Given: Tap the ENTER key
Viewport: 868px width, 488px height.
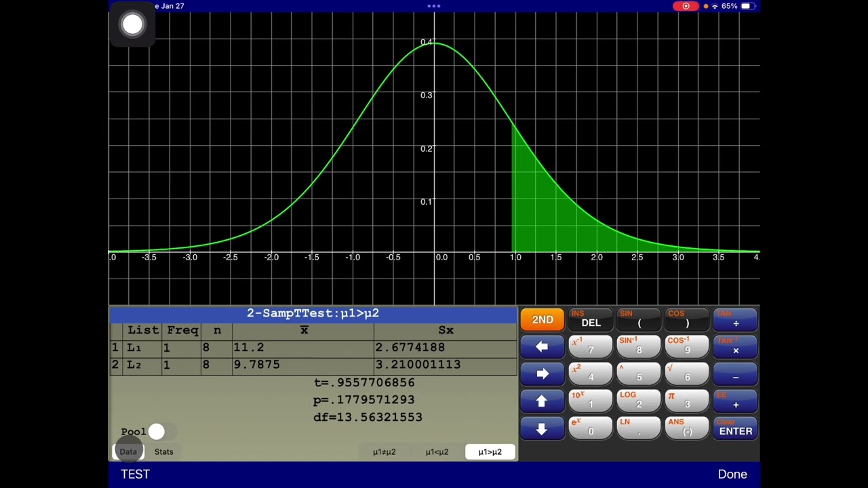Looking at the screenshot, I should click(x=735, y=428).
